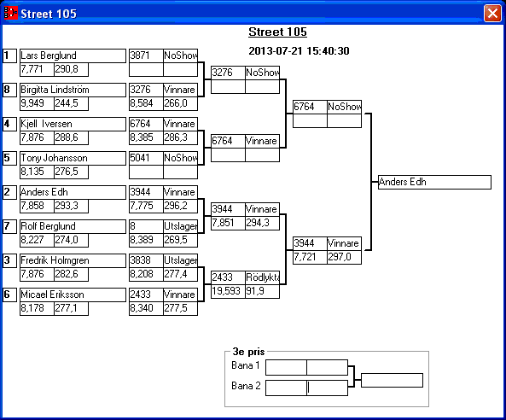The width and height of the screenshot is (506, 420).
Task: Click the final winner box Anders Edh
Action: 434,182
